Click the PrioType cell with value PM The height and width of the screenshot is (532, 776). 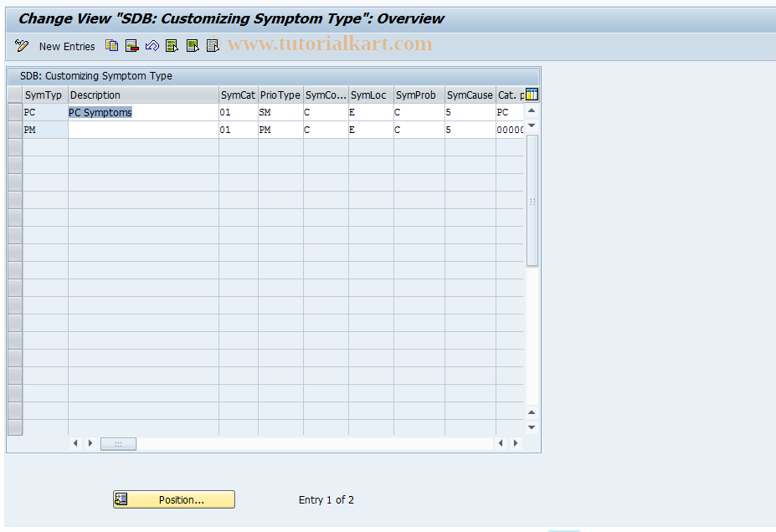point(280,130)
